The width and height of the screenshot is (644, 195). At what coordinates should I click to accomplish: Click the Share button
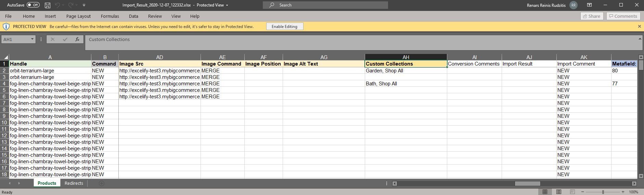click(592, 16)
